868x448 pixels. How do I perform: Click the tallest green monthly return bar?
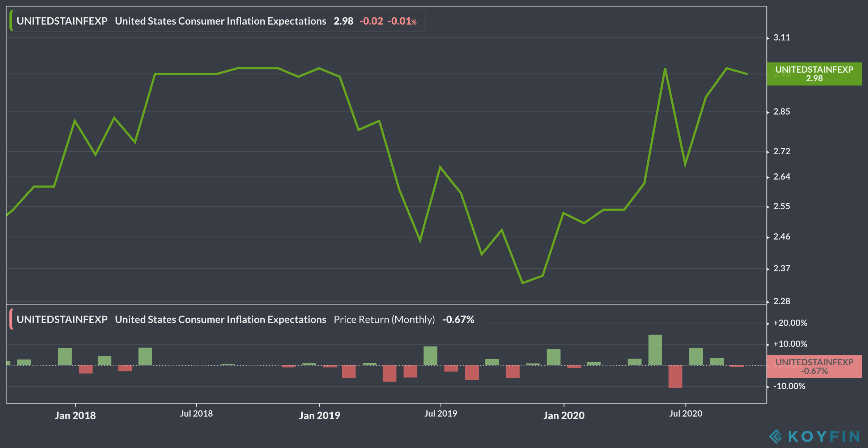tap(655, 350)
